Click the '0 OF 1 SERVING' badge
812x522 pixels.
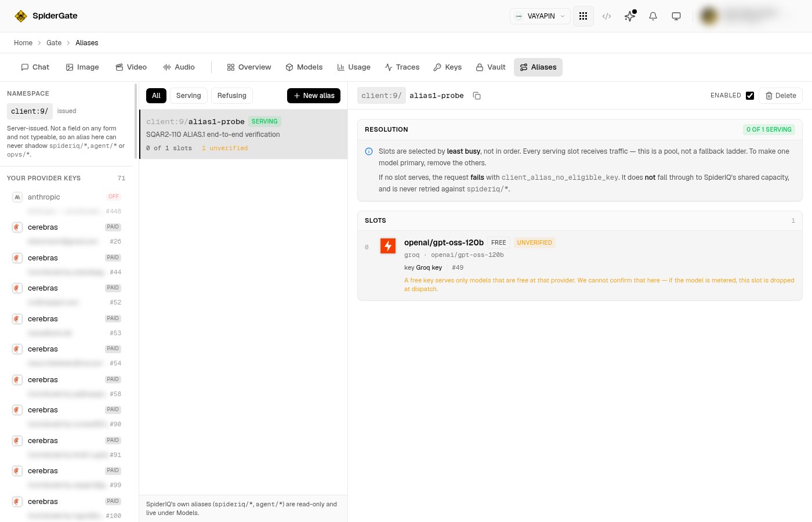pos(769,130)
